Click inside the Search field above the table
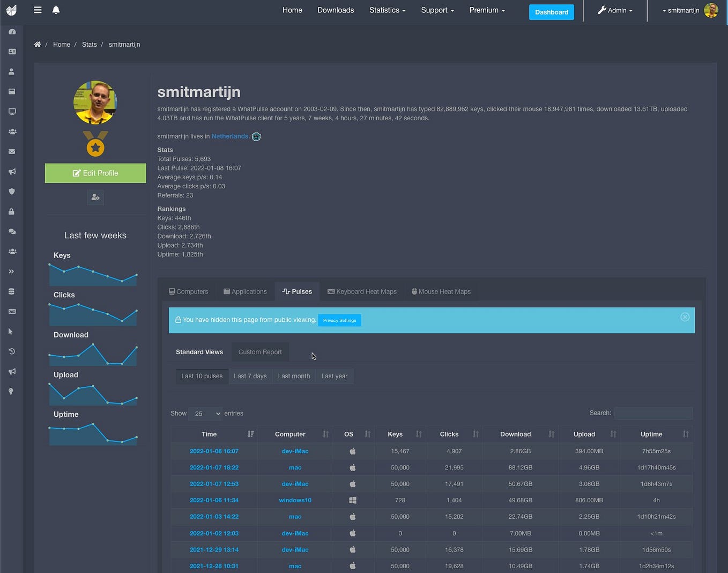 653,413
